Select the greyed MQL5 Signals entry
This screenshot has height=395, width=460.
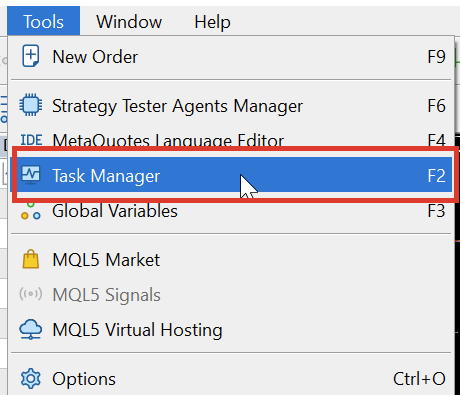[231, 295]
